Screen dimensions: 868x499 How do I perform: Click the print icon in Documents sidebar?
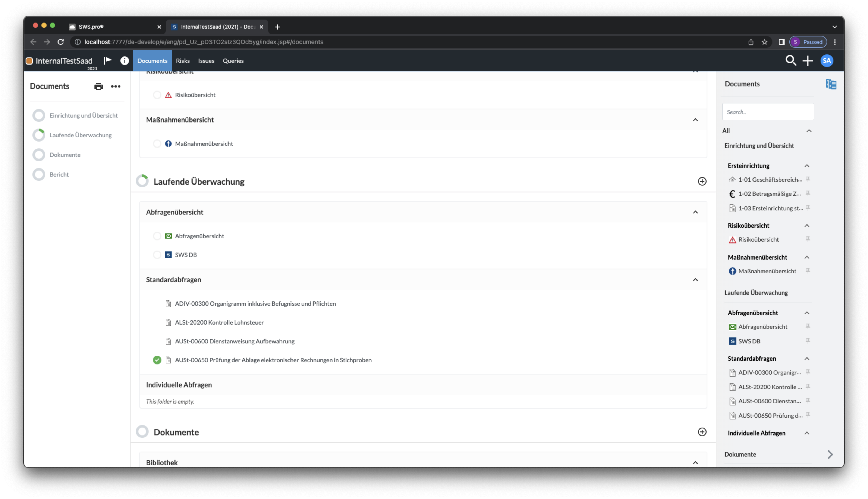(99, 86)
